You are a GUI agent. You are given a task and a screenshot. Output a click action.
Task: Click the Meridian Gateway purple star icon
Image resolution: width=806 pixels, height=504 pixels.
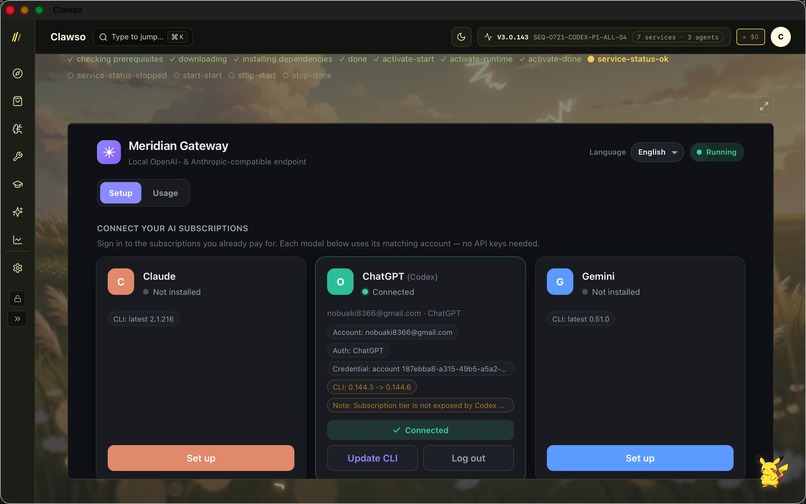(109, 152)
